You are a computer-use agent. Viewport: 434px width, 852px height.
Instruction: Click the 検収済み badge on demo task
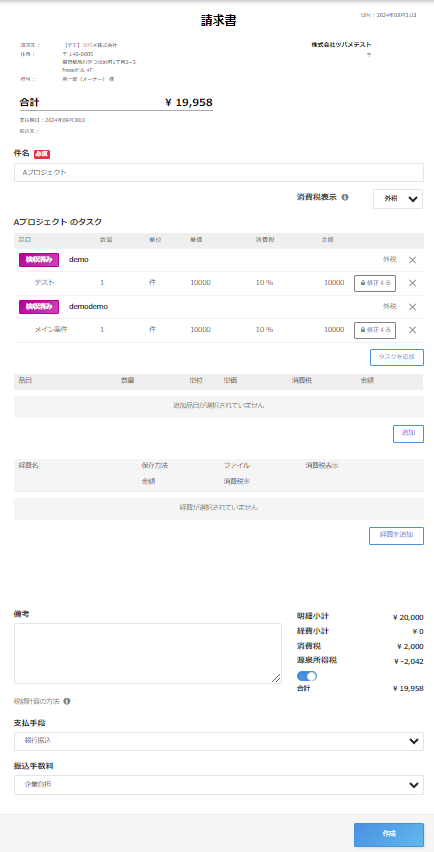[x=39, y=260]
